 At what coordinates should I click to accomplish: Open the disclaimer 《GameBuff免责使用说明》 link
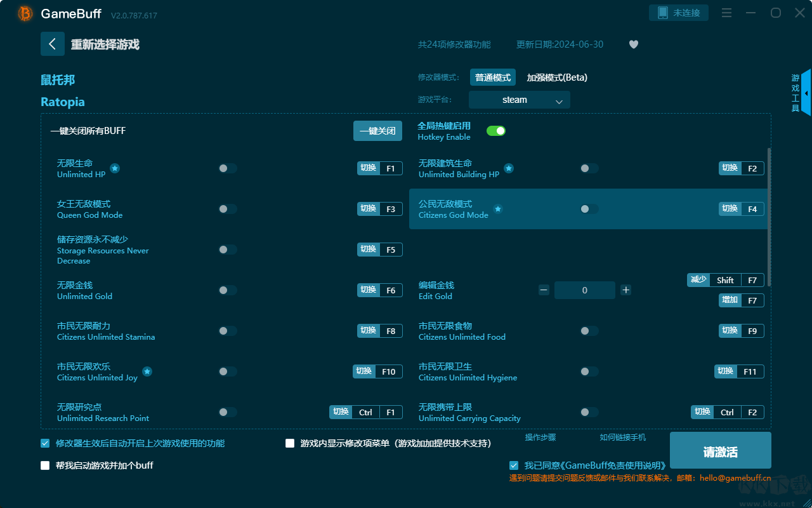pyautogui.click(x=612, y=465)
